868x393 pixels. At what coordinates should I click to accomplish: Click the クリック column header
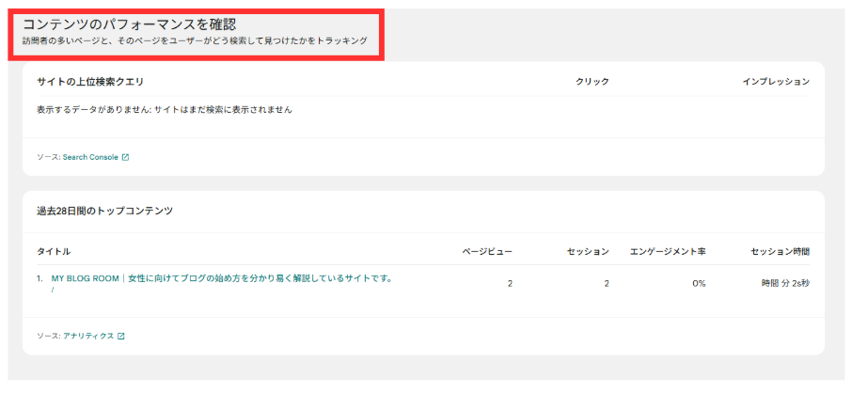pyautogui.click(x=592, y=82)
